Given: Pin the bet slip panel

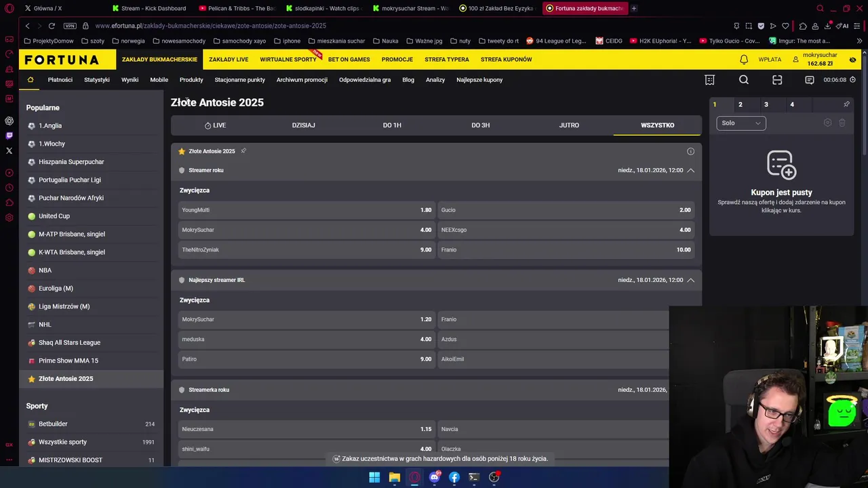Looking at the screenshot, I should [846, 104].
